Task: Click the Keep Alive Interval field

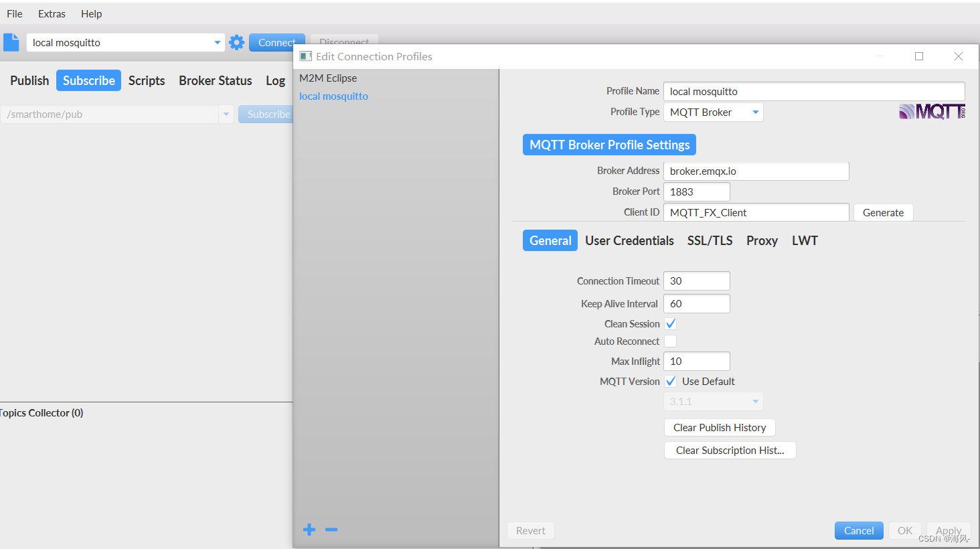Action: 697,303
